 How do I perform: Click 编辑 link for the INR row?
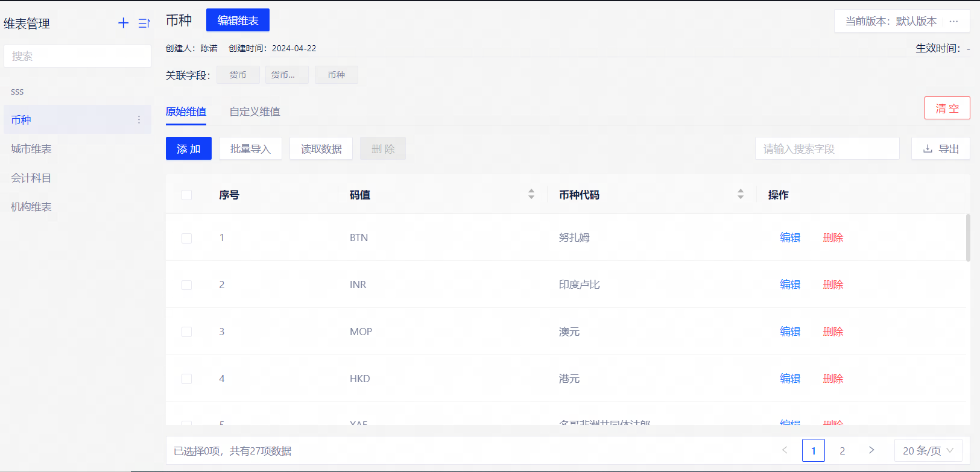tap(789, 285)
